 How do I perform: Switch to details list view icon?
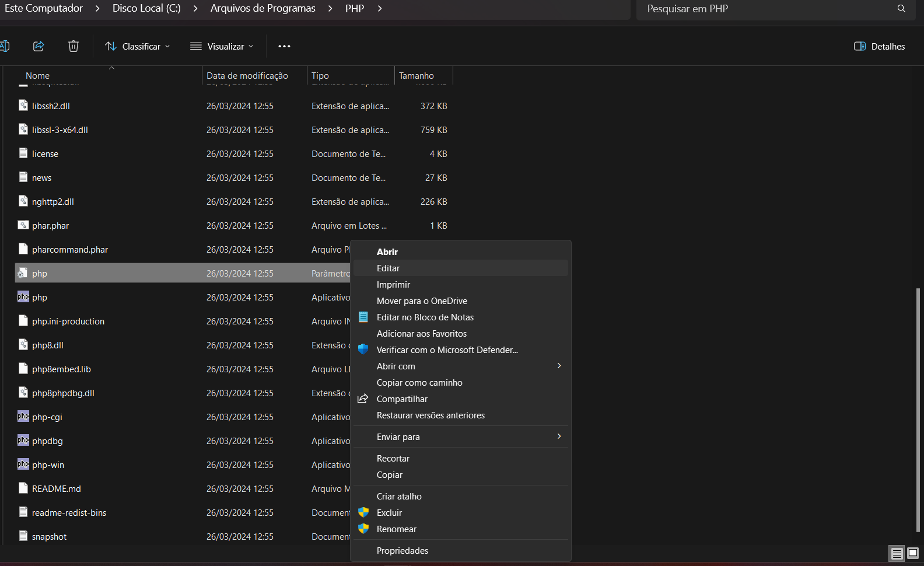pyautogui.click(x=897, y=553)
